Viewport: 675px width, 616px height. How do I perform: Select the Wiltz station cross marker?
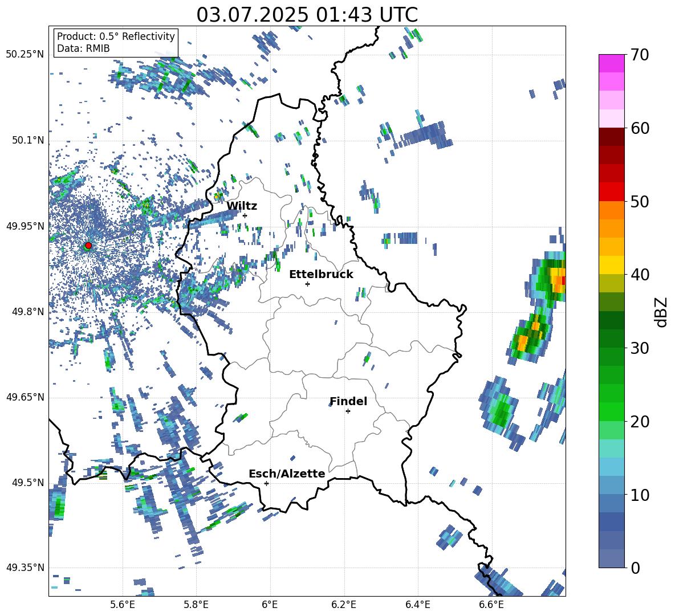[245, 215]
